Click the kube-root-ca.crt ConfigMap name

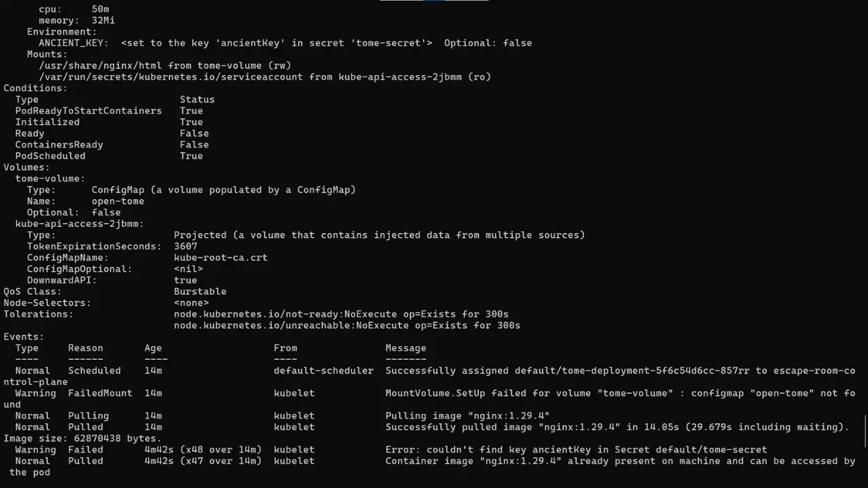tap(220, 258)
